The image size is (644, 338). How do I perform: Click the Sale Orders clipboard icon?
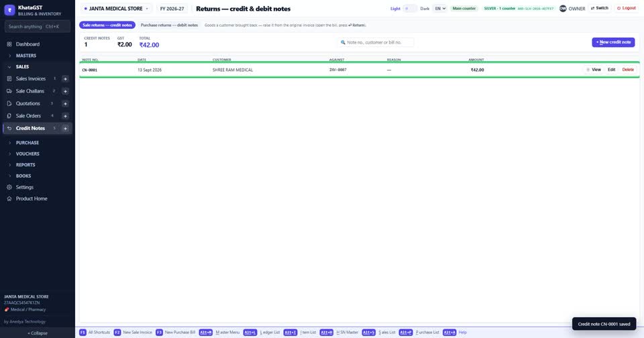pyautogui.click(x=9, y=116)
